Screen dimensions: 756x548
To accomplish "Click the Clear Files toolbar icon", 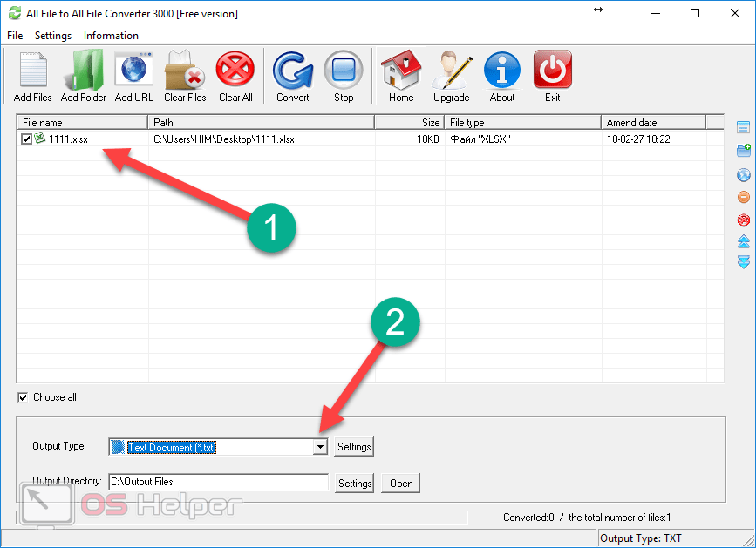I will click(x=185, y=71).
